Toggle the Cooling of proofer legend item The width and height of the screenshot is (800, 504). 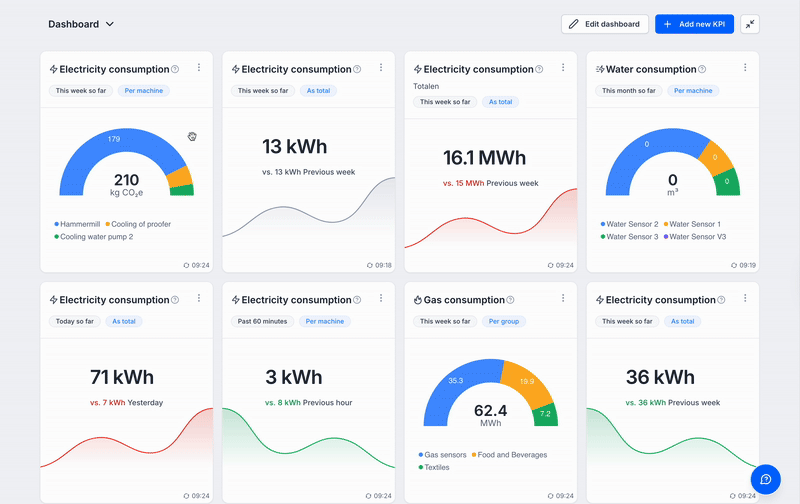pyautogui.click(x=138, y=224)
